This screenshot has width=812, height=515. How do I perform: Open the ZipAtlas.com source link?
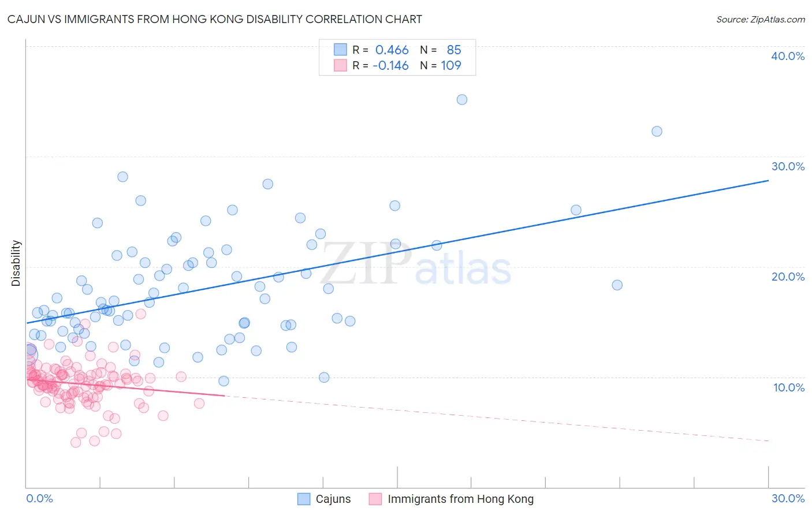761,19
